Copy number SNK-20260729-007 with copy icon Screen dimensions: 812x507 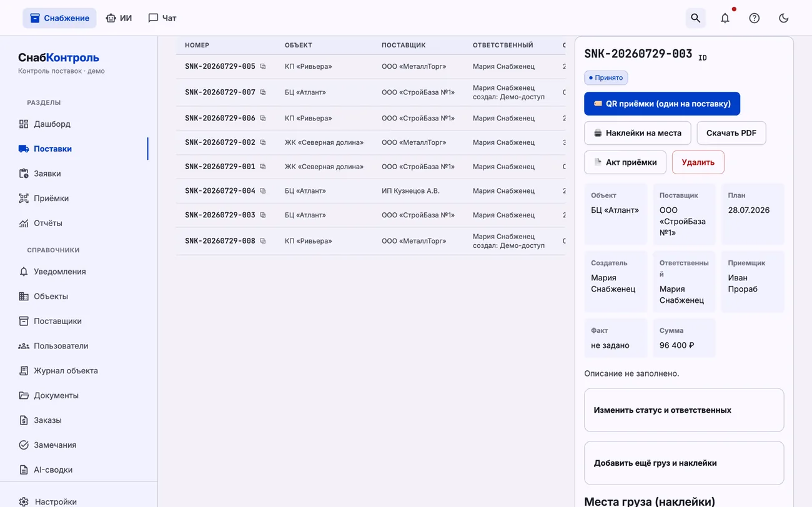click(x=263, y=92)
